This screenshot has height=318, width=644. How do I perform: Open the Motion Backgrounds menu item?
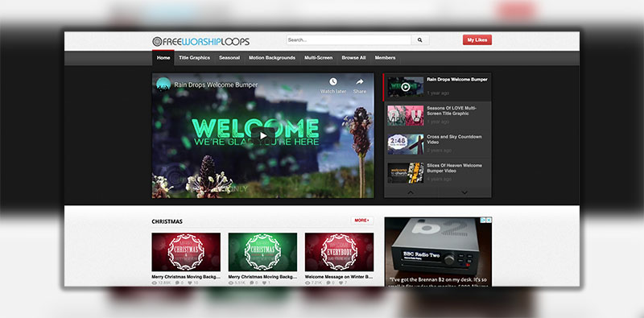272,58
